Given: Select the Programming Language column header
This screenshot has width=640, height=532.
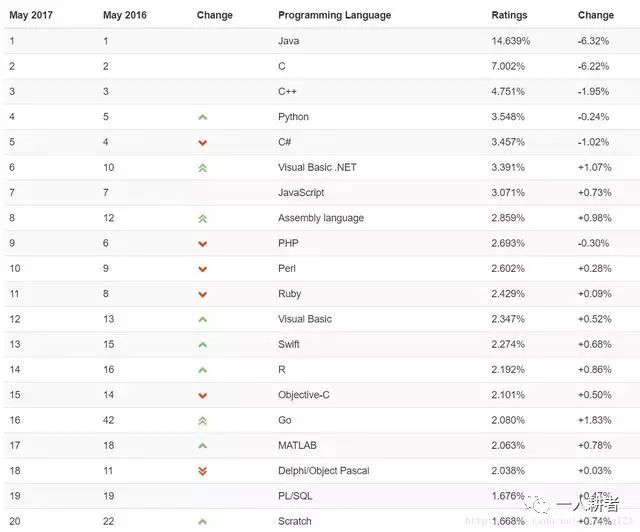Looking at the screenshot, I should 334,15.
